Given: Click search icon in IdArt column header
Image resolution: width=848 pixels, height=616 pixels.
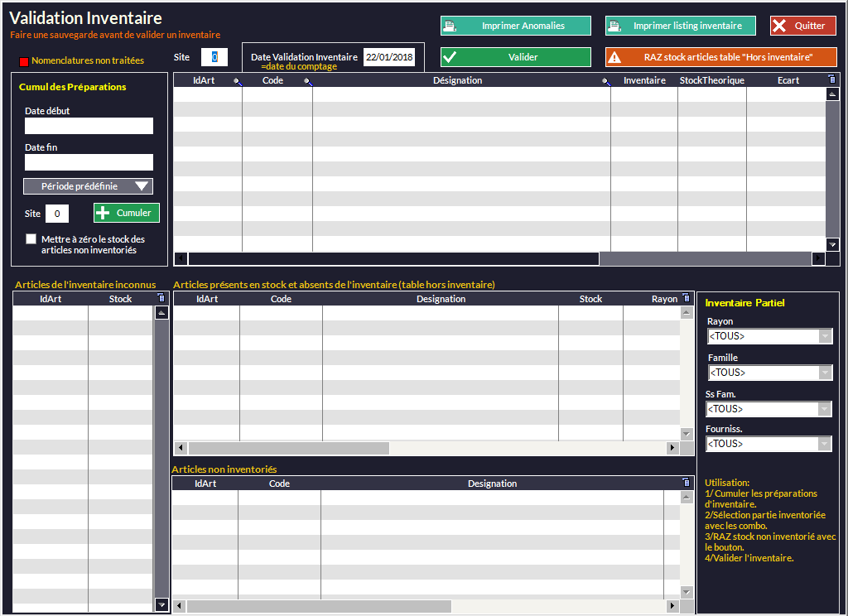Looking at the screenshot, I should click(x=237, y=81).
